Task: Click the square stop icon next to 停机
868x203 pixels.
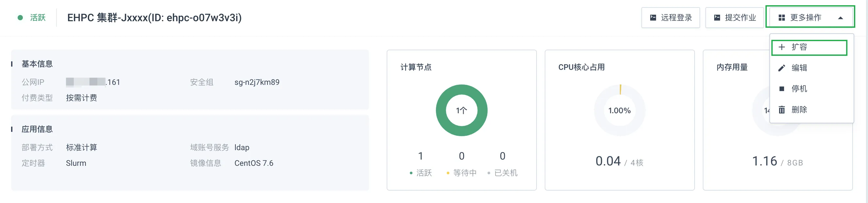Action: click(782, 89)
